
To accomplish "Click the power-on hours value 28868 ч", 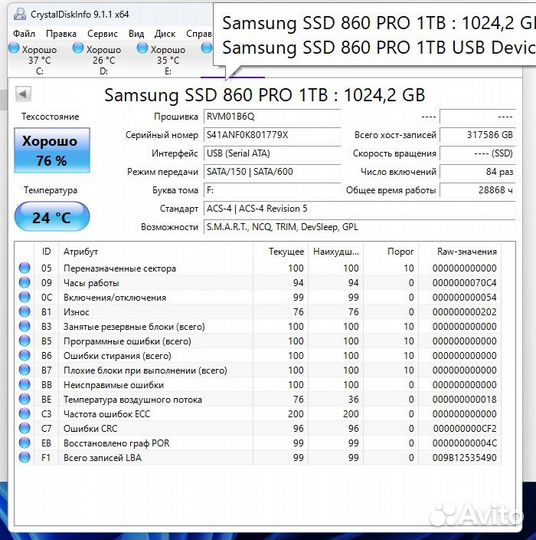I will click(478, 190).
